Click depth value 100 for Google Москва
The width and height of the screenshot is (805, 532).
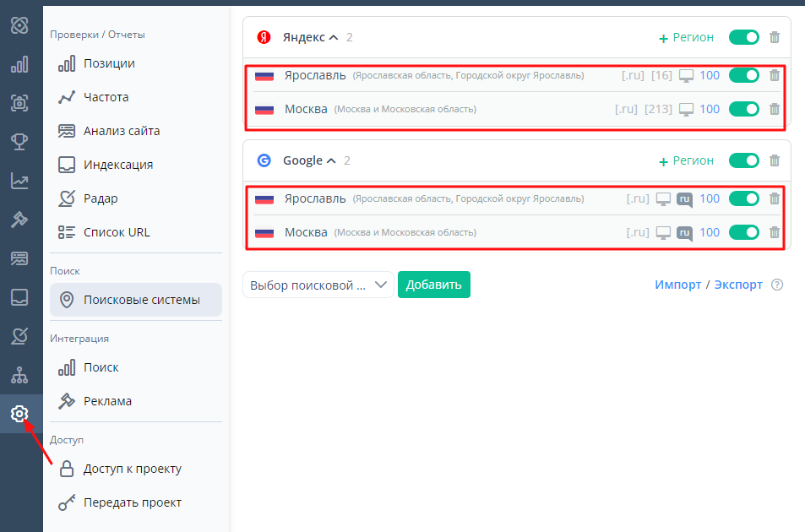pos(710,232)
